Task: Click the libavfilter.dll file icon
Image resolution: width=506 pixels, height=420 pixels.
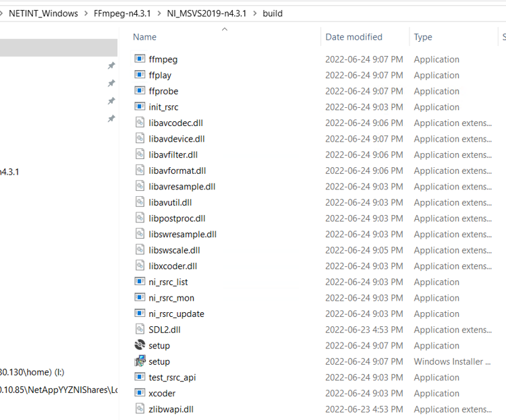Action: pyautogui.click(x=140, y=154)
